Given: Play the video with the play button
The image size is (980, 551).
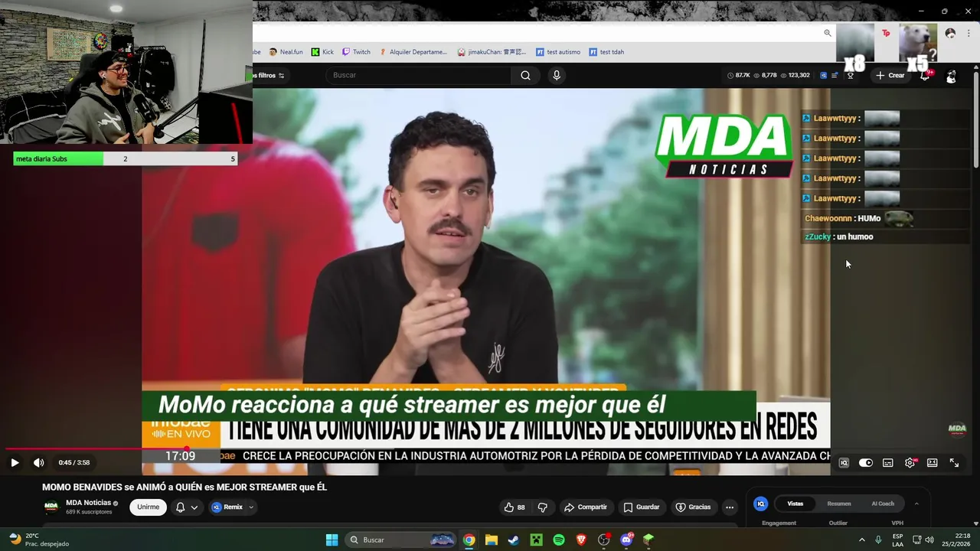Looking at the screenshot, I should [15, 462].
